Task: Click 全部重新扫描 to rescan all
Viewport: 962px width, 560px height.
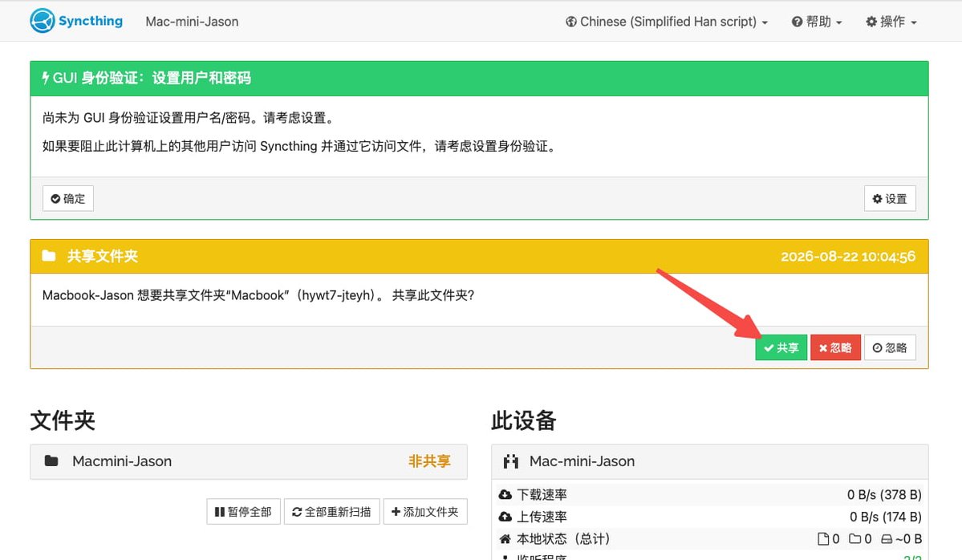Action: (332, 512)
